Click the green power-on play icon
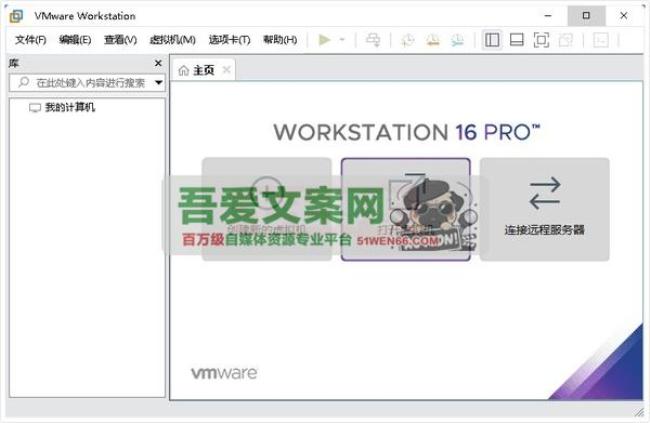 click(325, 40)
